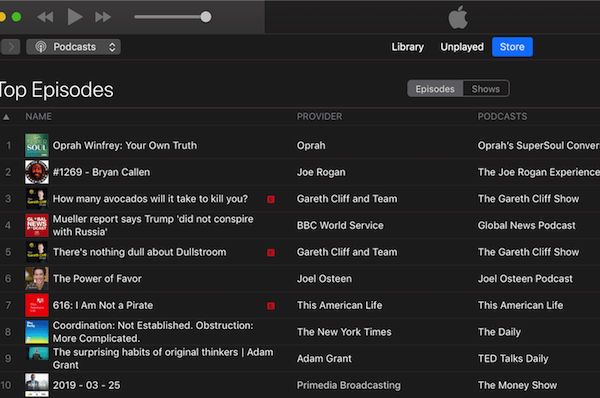Screen dimensions: 600x398
Task: Click provider 'Oprah'
Action: (311, 145)
